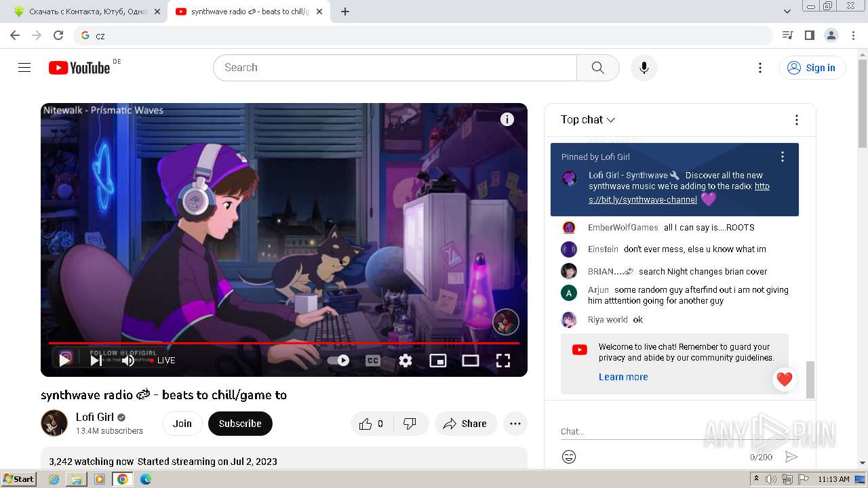
Task: Click EmberWolfGames chat avatar
Action: tap(569, 228)
